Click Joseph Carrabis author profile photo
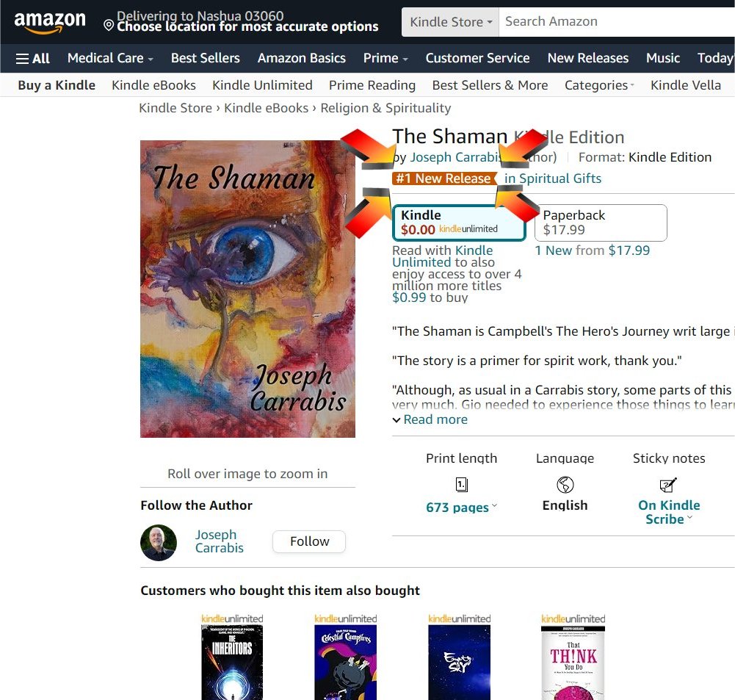The width and height of the screenshot is (735, 700). click(159, 543)
